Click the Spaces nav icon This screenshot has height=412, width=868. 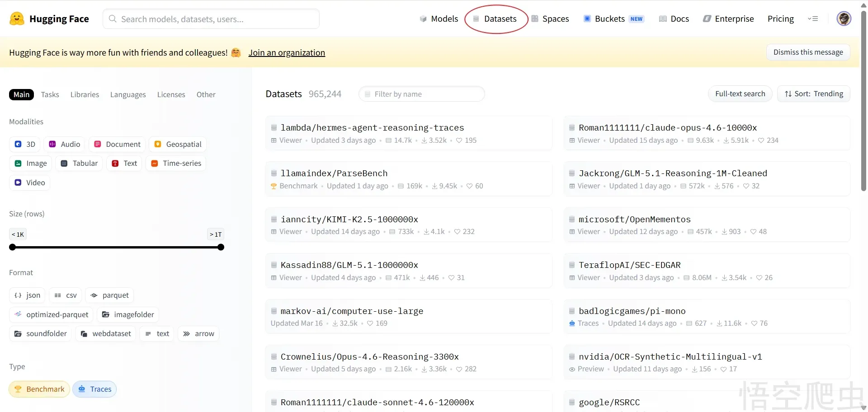[535, 19]
